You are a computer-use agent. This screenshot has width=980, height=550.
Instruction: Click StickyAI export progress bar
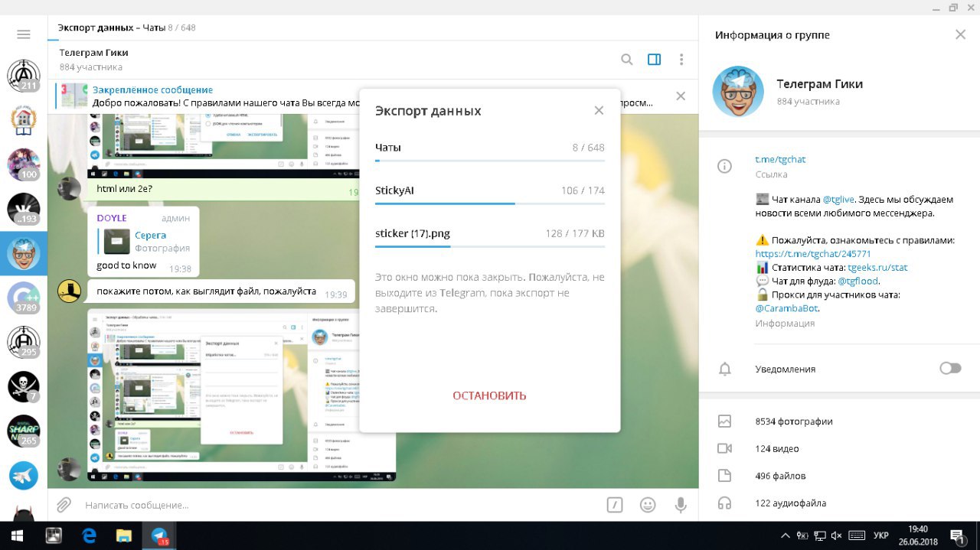tap(490, 203)
